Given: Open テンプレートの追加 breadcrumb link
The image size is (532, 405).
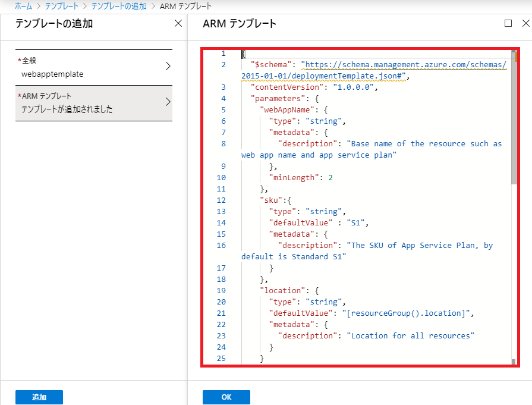Looking at the screenshot, I should tap(119, 6).
